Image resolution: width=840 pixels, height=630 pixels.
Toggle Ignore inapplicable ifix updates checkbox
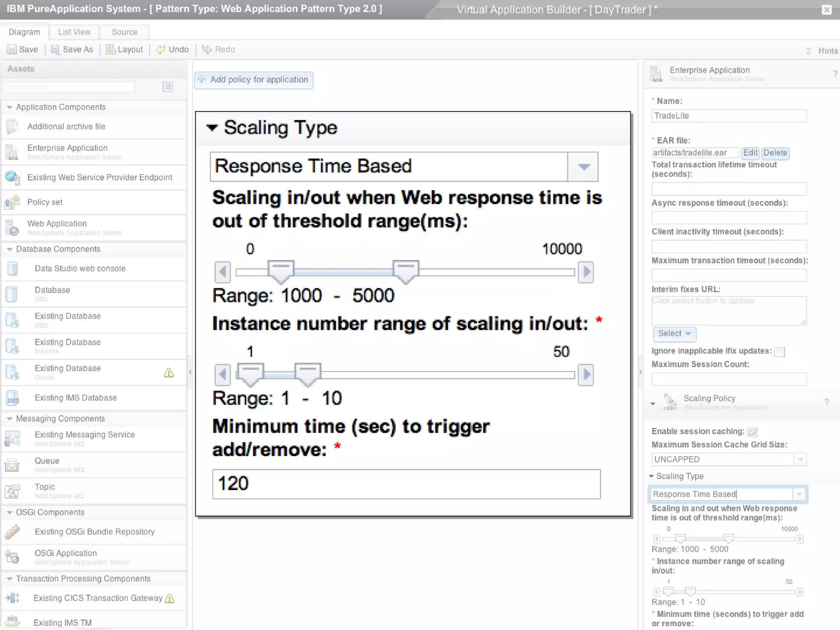click(x=779, y=352)
